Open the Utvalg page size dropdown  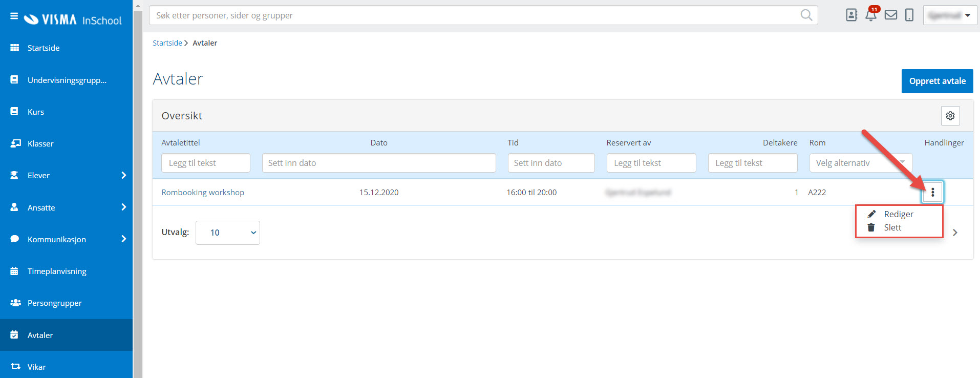click(x=228, y=233)
